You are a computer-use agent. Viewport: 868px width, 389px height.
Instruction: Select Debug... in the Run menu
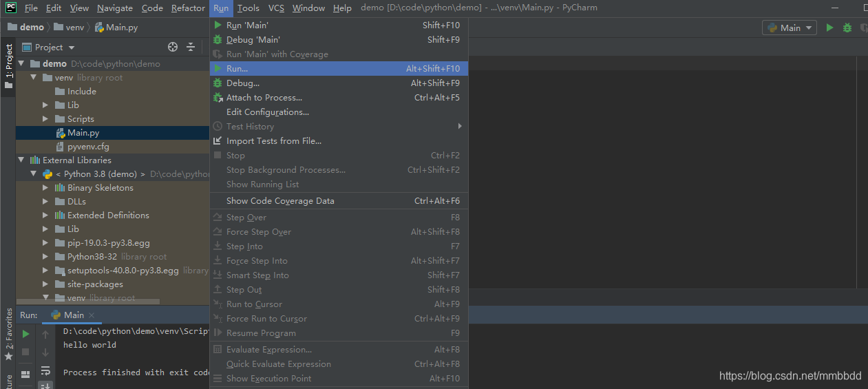coord(339,83)
